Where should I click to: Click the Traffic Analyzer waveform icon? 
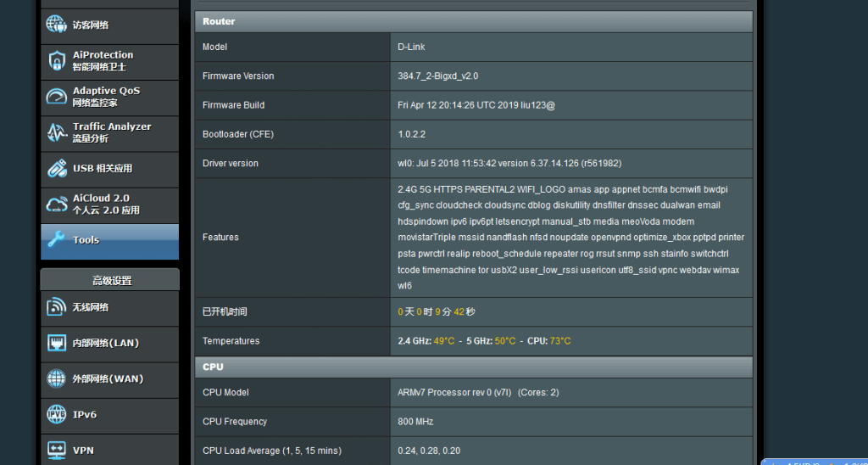pos(56,132)
